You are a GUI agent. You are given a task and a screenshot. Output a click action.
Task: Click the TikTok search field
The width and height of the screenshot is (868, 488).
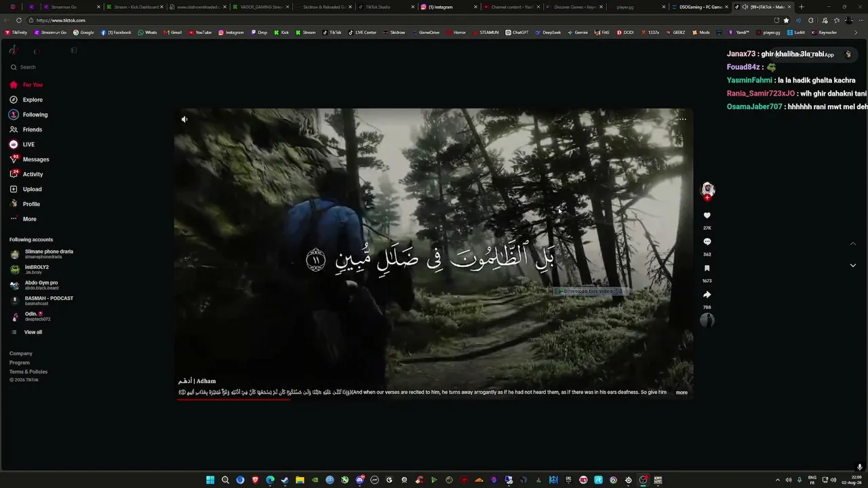tap(41, 67)
